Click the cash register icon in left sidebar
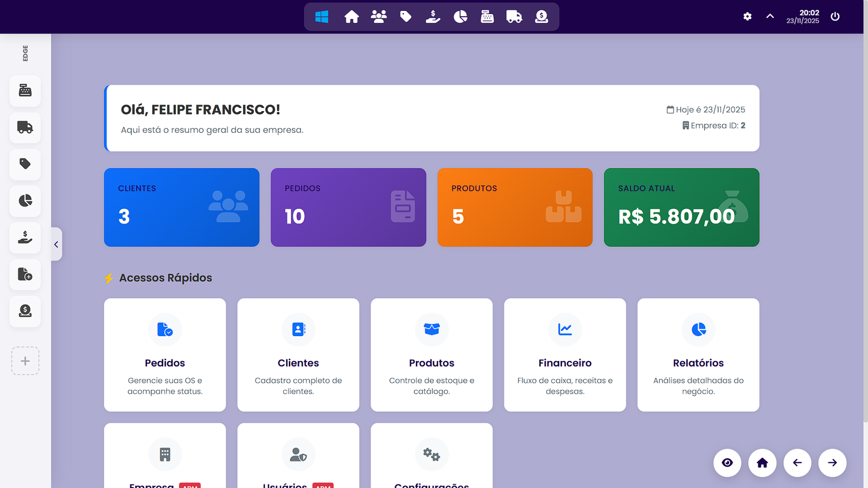Viewport: 868px width, 488px height. [x=25, y=91]
